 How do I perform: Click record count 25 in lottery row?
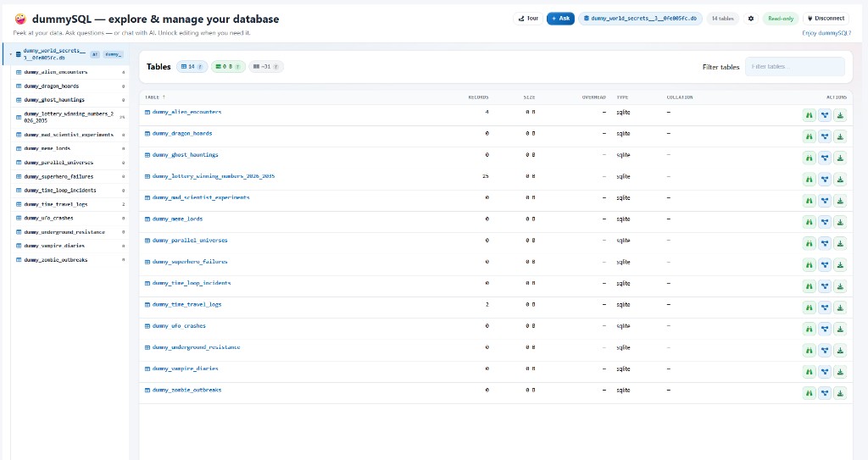click(486, 176)
